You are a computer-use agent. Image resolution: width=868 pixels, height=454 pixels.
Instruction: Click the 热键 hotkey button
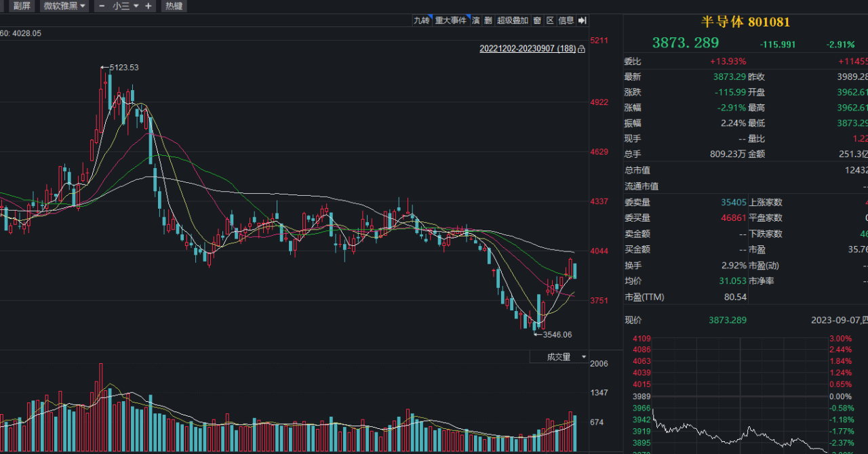(x=174, y=6)
